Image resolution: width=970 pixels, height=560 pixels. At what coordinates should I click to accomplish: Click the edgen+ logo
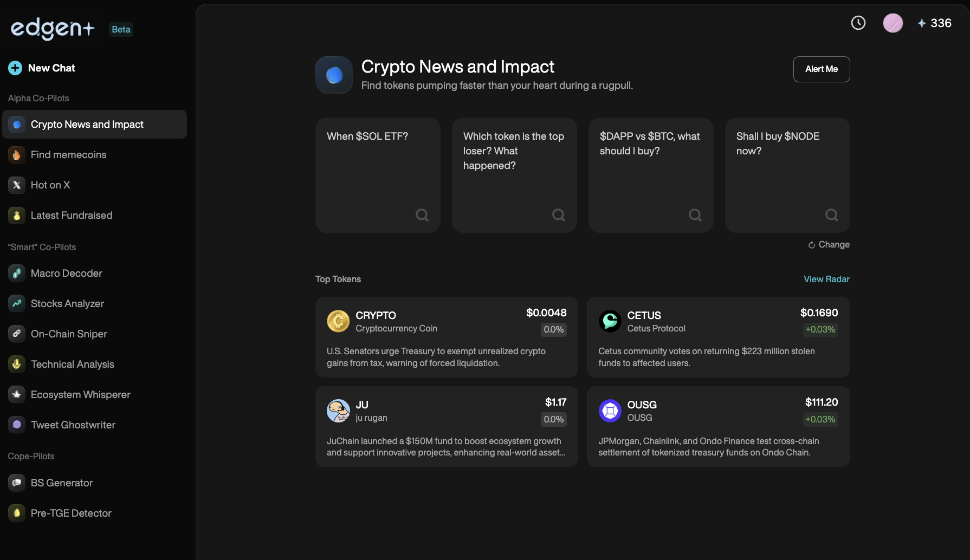[x=53, y=28]
